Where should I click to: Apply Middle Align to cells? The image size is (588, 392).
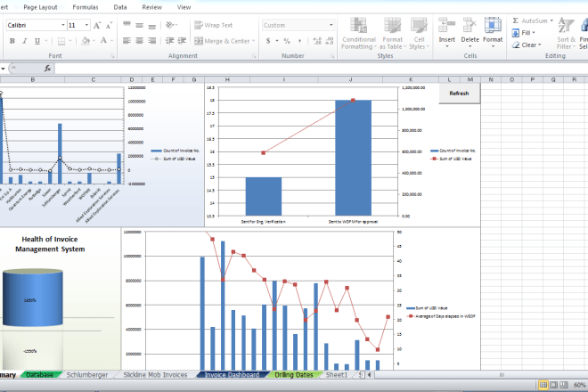coord(139,25)
